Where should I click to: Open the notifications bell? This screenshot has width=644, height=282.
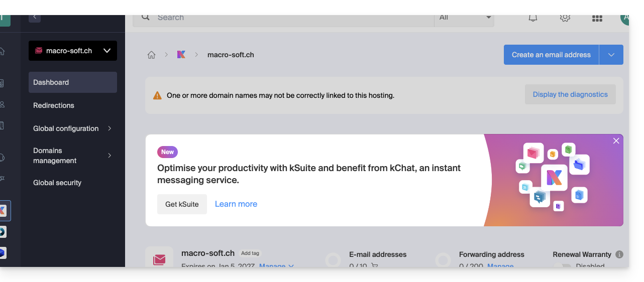tap(532, 18)
